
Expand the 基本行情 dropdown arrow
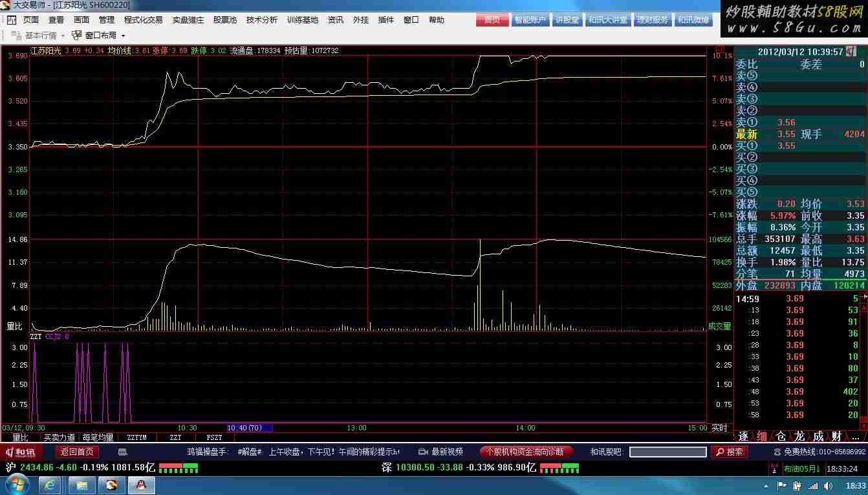(x=63, y=36)
